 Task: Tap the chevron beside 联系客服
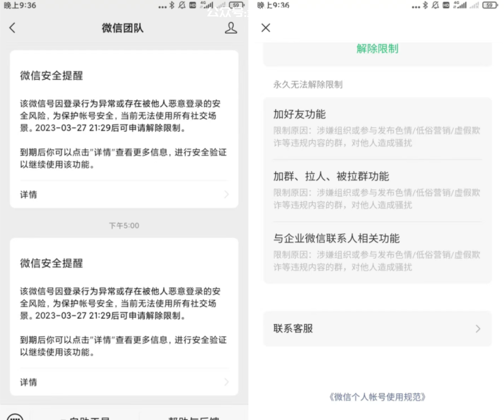478,329
